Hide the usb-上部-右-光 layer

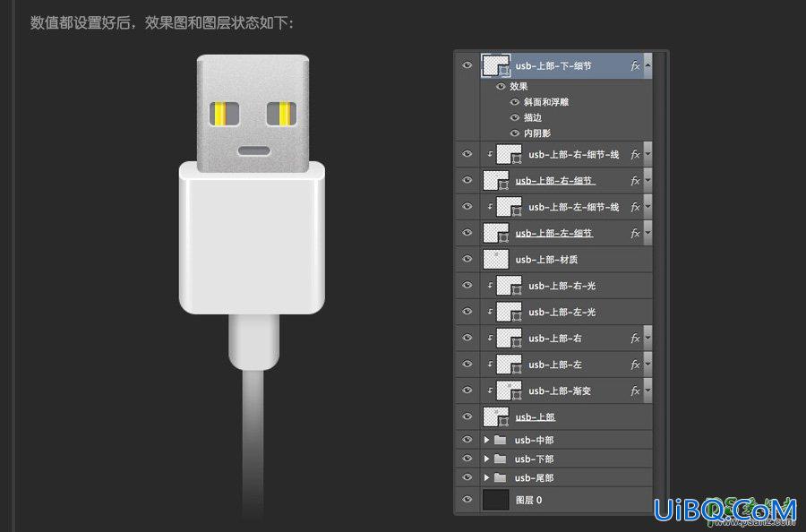[467, 286]
